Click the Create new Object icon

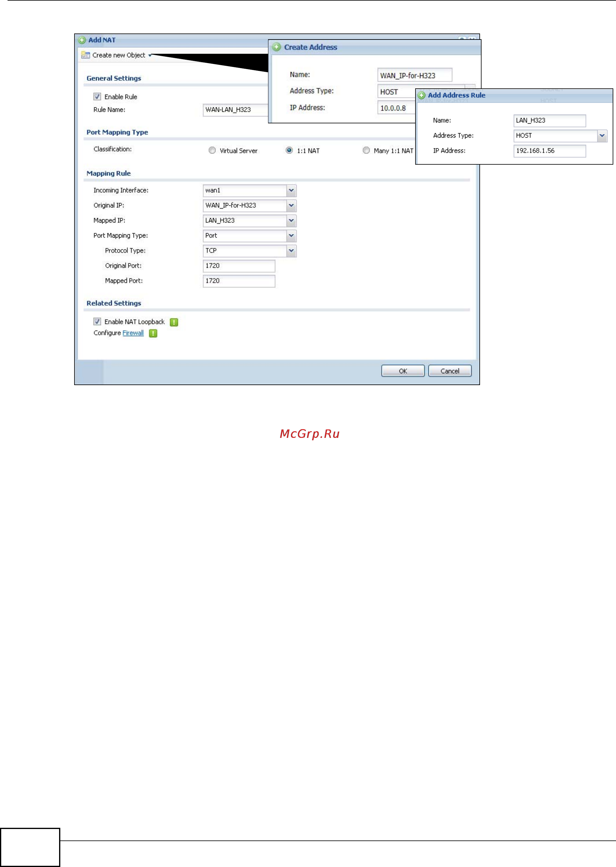pyautogui.click(x=85, y=55)
